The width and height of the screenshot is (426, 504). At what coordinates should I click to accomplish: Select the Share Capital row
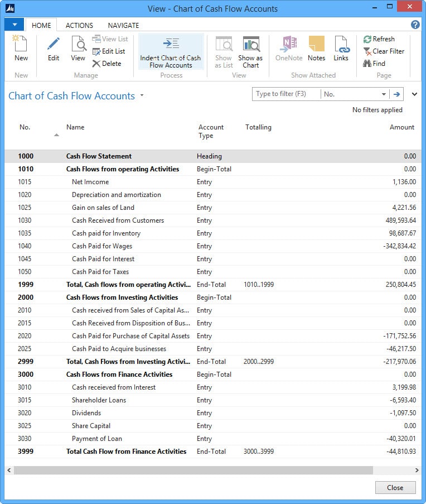[x=213, y=426]
